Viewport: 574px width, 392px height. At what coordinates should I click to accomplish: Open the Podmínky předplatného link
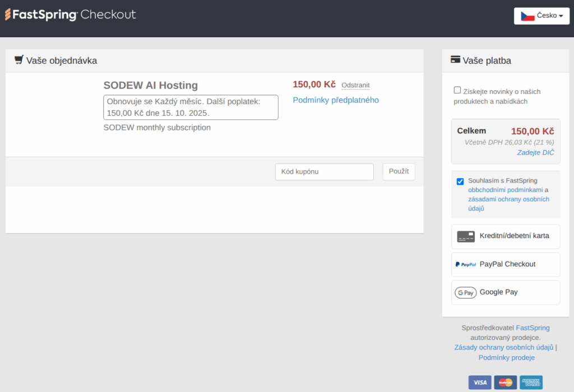click(x=335, y=100)
